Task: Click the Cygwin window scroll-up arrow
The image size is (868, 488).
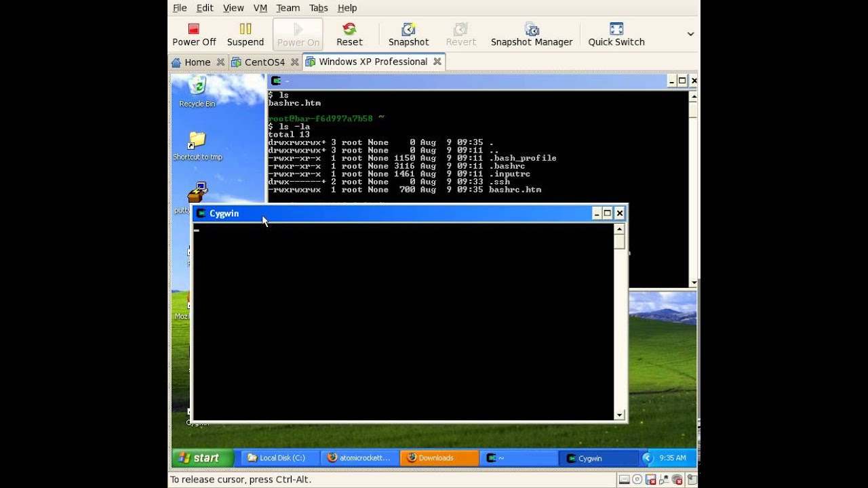Action: click(x=619, y=229)
